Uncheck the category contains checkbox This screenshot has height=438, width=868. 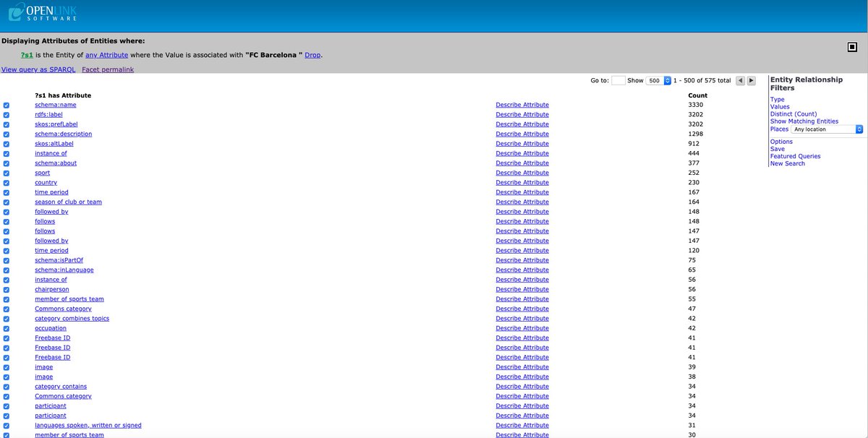click(7, 387)
